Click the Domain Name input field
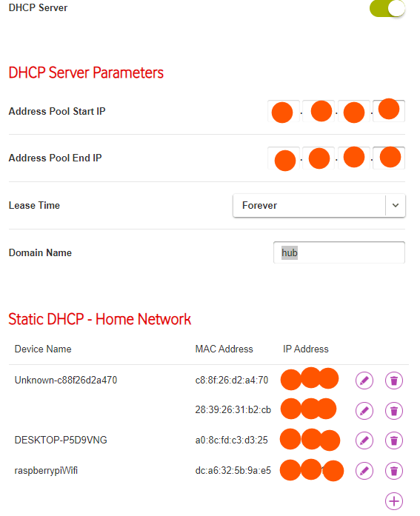 pos(339,252)
